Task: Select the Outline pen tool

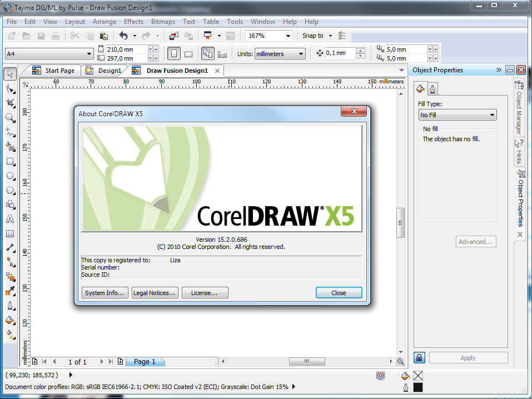Action: (x=10, y=306)
